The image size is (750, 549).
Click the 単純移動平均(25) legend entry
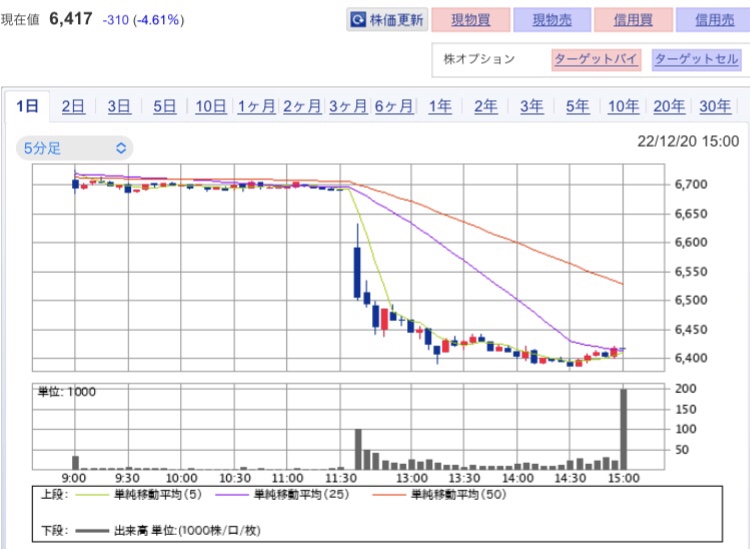[x=282, y=494]
